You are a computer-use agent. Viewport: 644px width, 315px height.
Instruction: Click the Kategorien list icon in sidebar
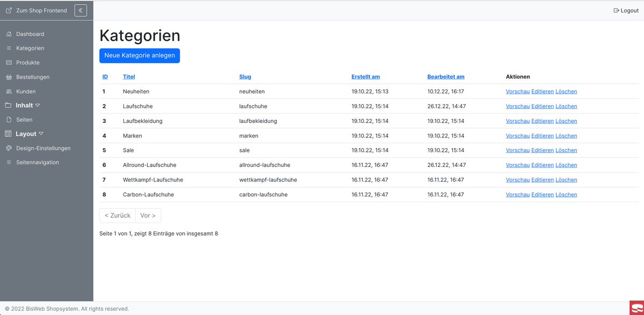click(x=9, y=48)
